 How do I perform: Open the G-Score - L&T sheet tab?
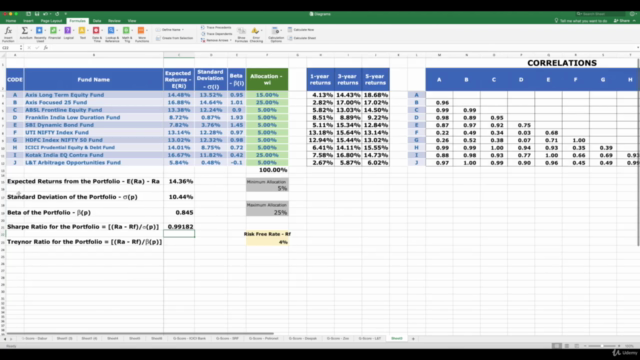(x=370, y=339)
